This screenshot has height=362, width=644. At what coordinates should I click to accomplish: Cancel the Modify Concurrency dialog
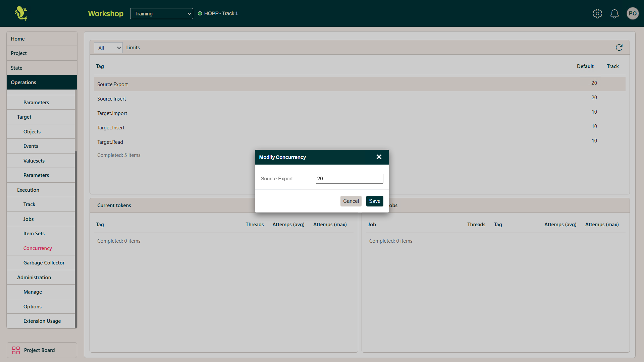(351, 201)
